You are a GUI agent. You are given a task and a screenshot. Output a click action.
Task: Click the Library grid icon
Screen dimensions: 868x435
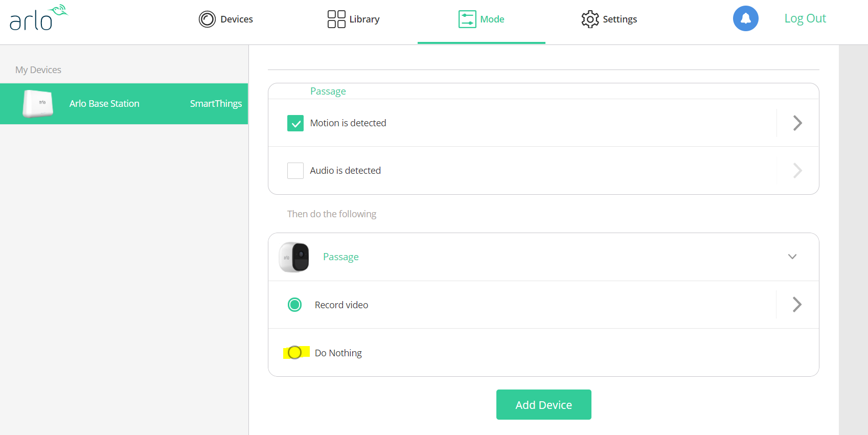(336, 19)
